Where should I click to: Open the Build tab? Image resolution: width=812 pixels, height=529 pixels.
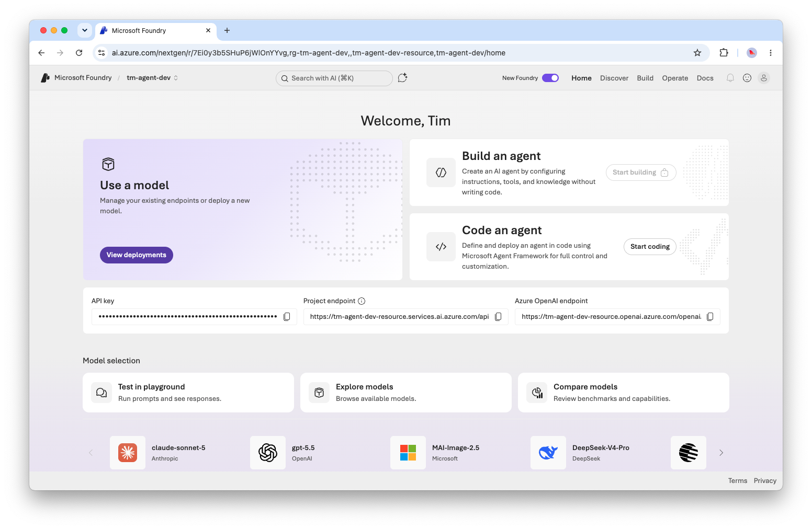[x=645, y=78]
